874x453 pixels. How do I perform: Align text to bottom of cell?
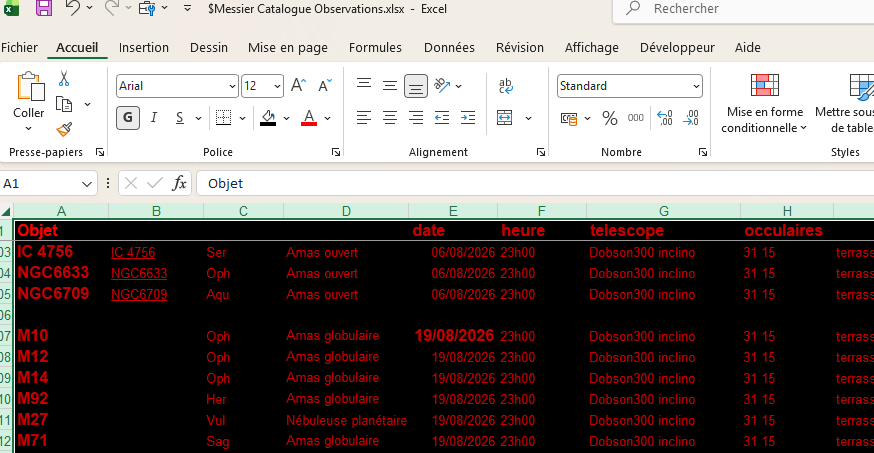tap(416, 86)
